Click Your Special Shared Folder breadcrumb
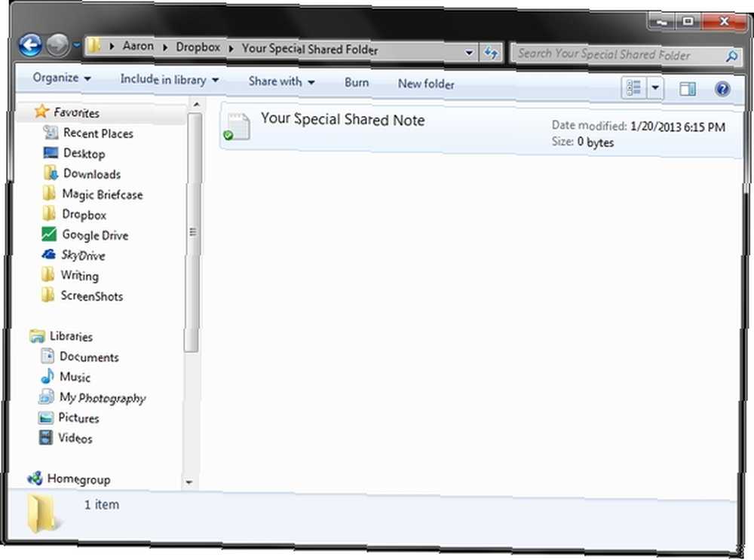Screen dimensions: 754x560 pos(310,48)
